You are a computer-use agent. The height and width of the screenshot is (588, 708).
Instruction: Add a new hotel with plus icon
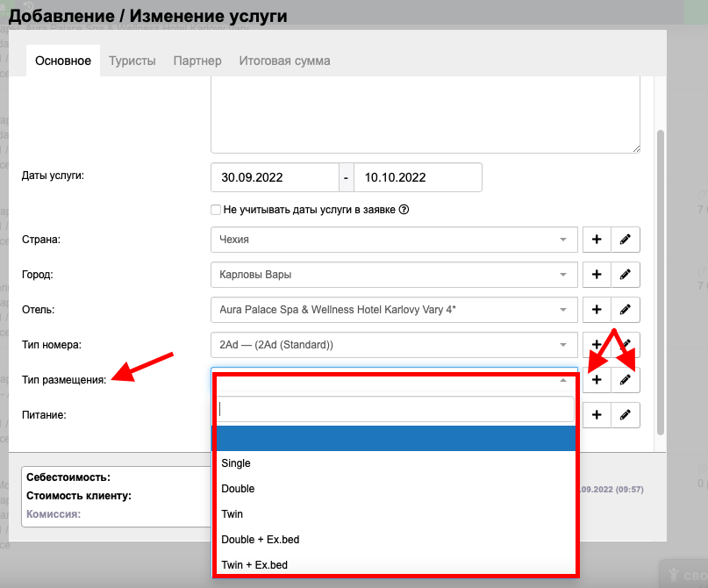tap(597, 310)
